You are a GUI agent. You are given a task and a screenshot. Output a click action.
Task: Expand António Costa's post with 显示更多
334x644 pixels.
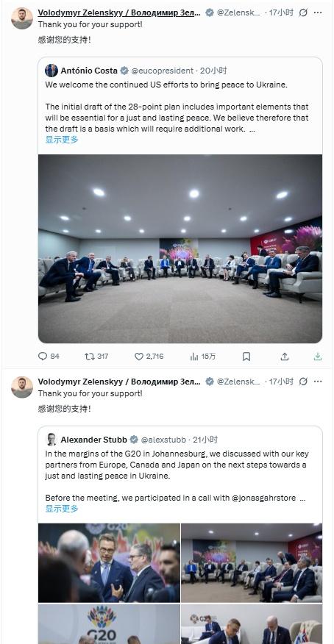coord(62,139)
